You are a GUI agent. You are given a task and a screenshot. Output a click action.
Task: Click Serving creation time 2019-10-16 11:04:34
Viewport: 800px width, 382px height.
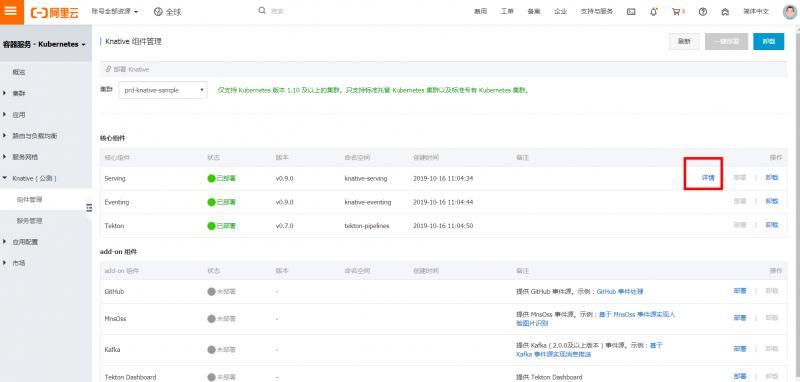point(443,179)
